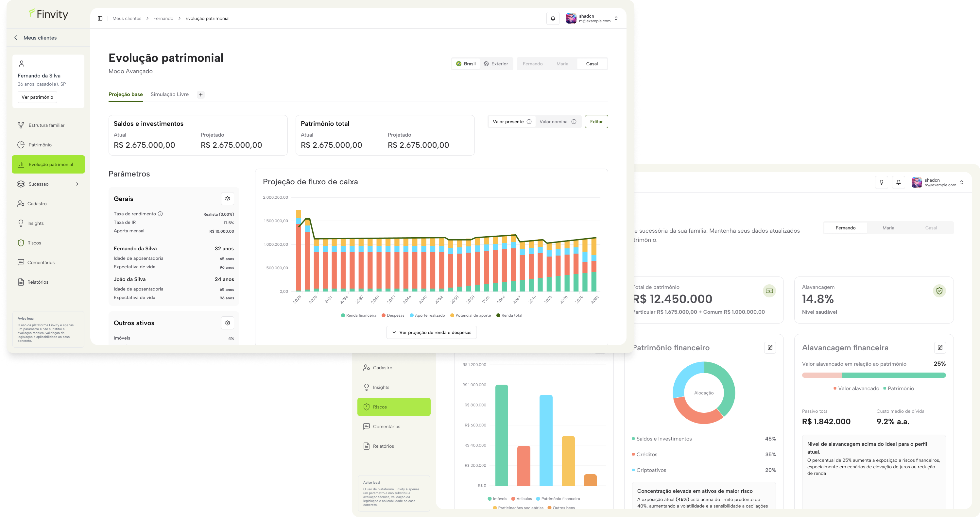Expand Ver projeção de renda e despesas
Screen dimensions: 980x517
431,332
